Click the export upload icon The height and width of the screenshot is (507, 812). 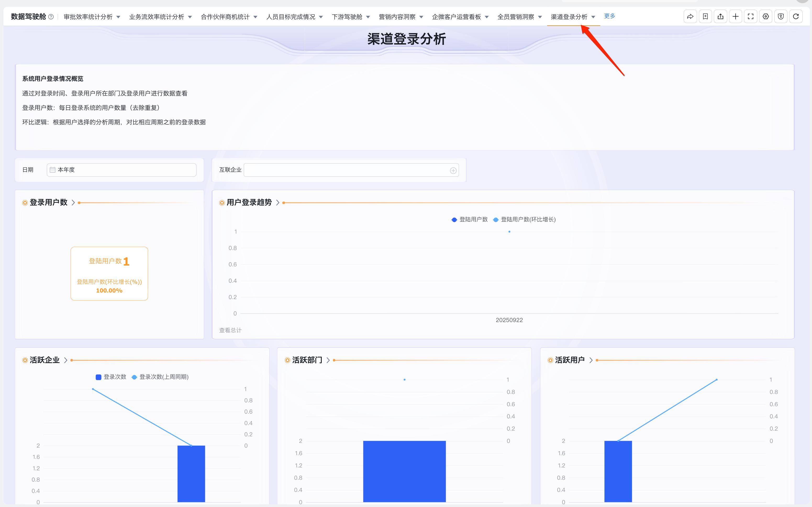click(720, 16)
